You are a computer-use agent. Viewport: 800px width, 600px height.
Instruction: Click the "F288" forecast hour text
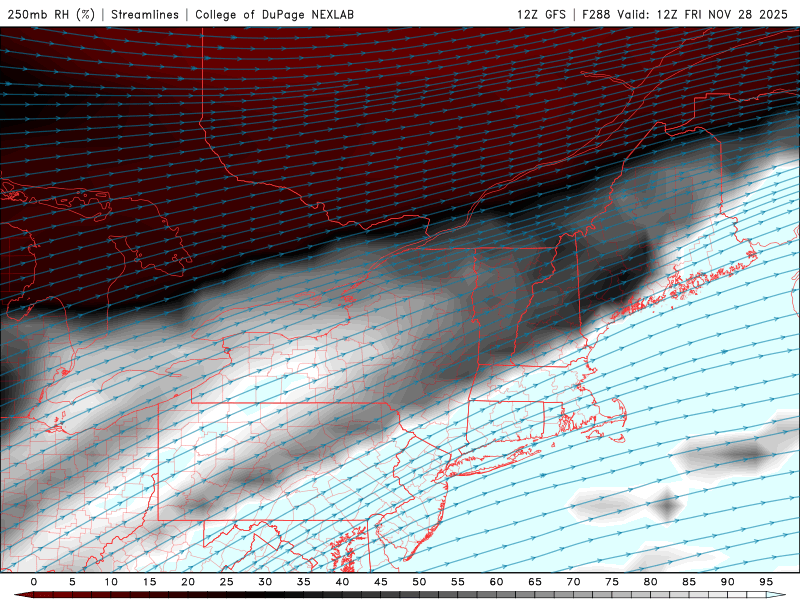click(x=596, y=14)
